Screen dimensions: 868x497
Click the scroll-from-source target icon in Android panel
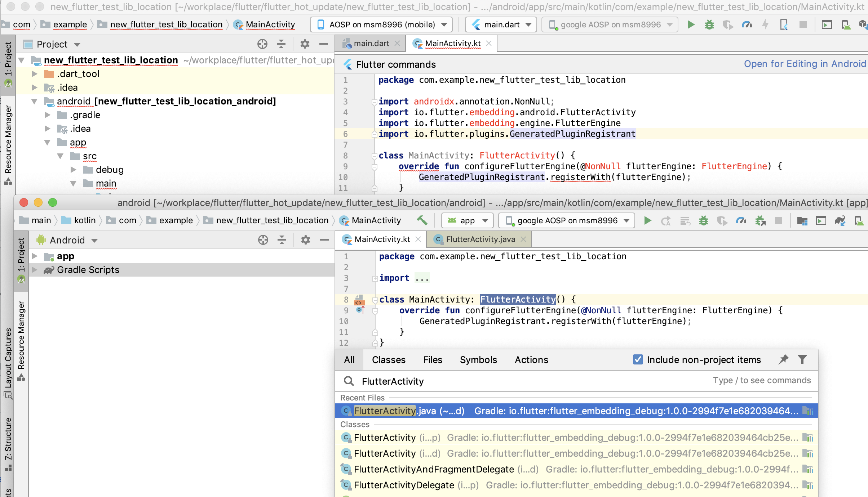click(x=263, y=240)
